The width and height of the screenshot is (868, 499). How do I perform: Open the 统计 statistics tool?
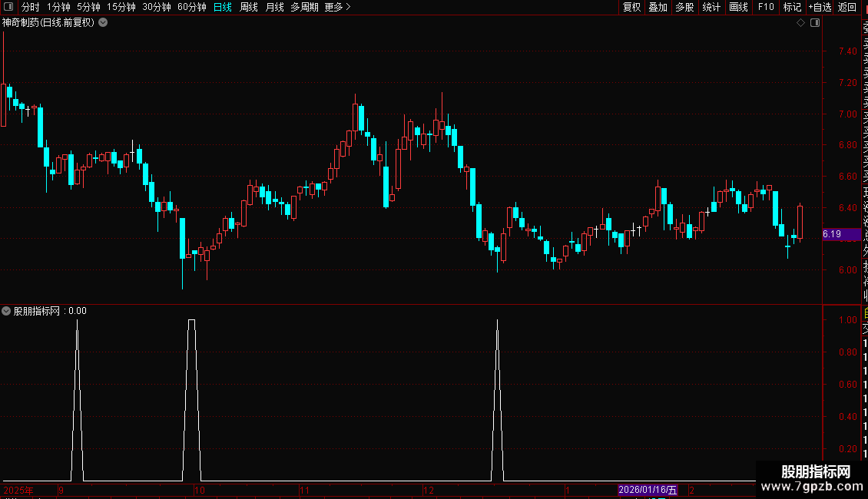pyautogui.click(x=711, y=7)
